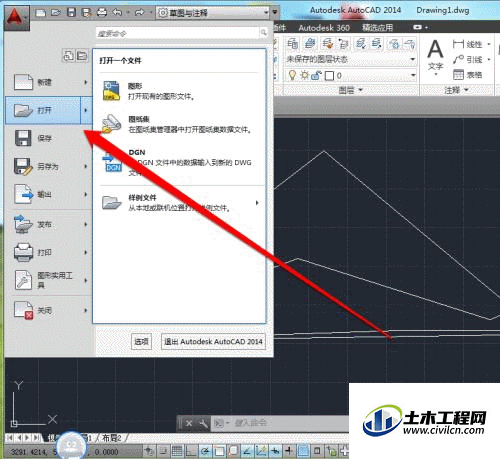500x459 pixels.
Task: Click the New drawing icon in quick access toolbar
Action: click(41, 13)
